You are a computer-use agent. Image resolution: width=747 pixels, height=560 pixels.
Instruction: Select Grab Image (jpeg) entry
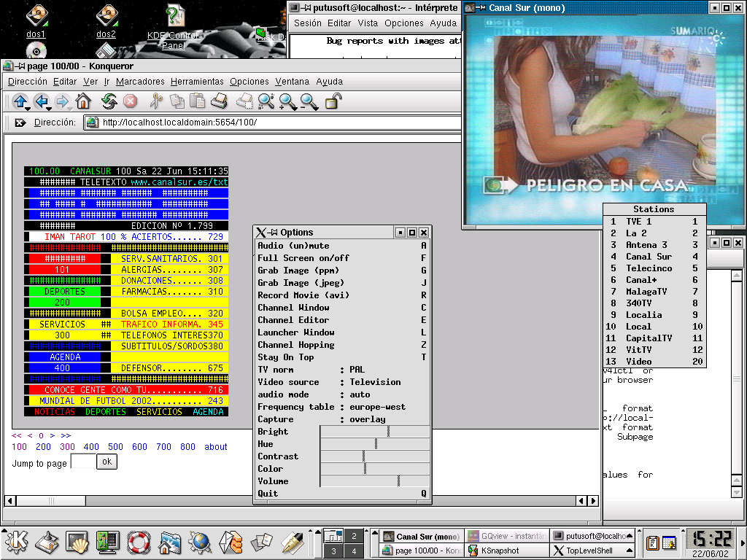[342, 283]
